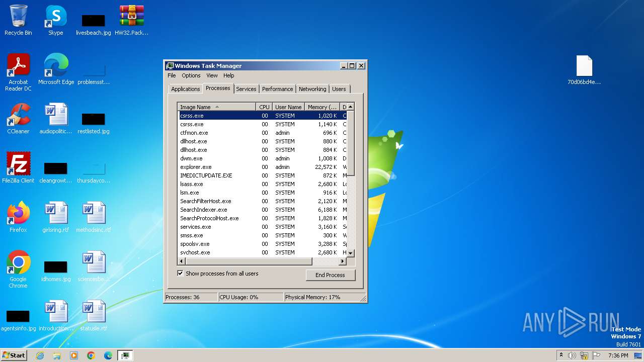The width and height of the screenshot is (644, 362).
Task: Switch to the Performance tab
Action: point(277,89)
